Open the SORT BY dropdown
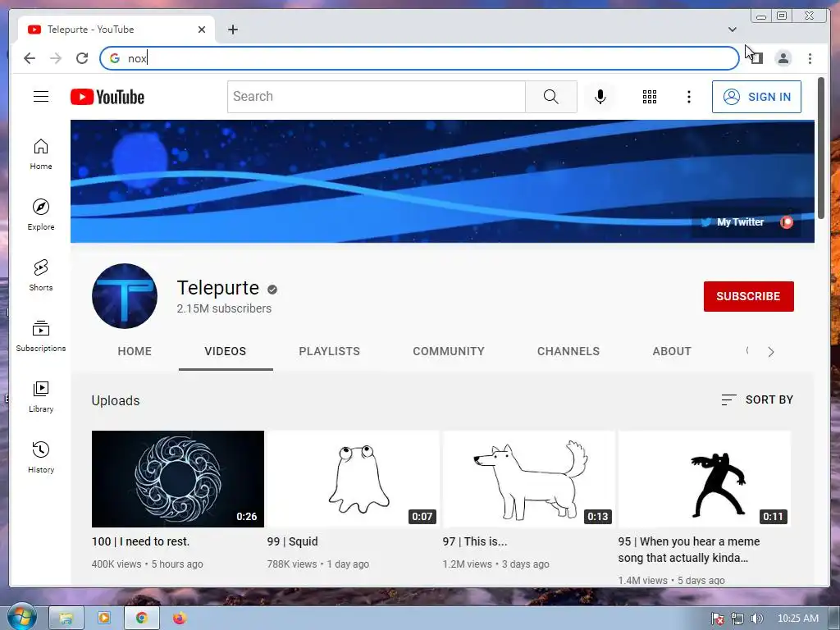Image resolution: width=840 pixels, height=630 pixels. point(757,399)
